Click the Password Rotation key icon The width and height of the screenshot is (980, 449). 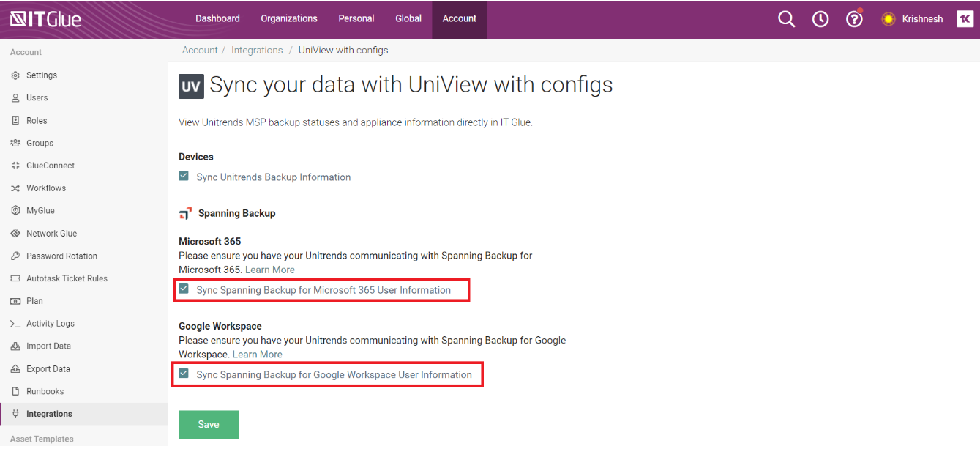point(15,256)
